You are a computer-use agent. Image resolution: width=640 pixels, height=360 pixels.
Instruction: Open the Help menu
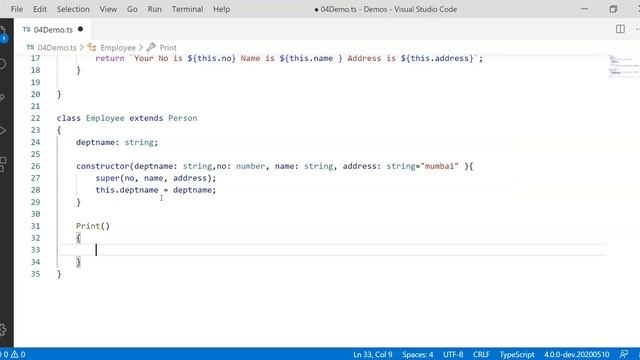(221, 9)
